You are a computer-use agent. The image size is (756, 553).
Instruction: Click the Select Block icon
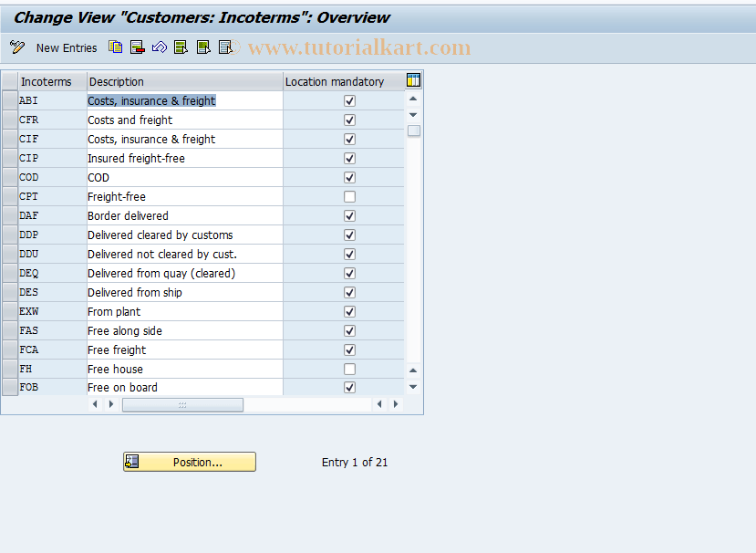pyautogui.click(x=202, y=47)
